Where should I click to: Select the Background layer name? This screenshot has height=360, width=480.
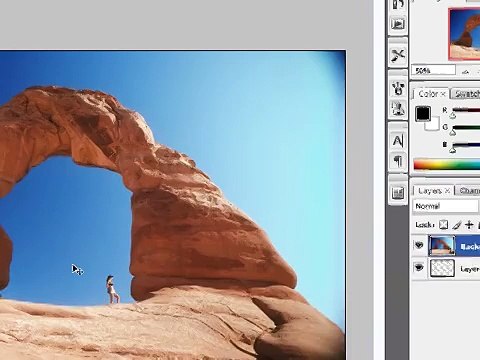pyautogui.click(x=470, y=246)
